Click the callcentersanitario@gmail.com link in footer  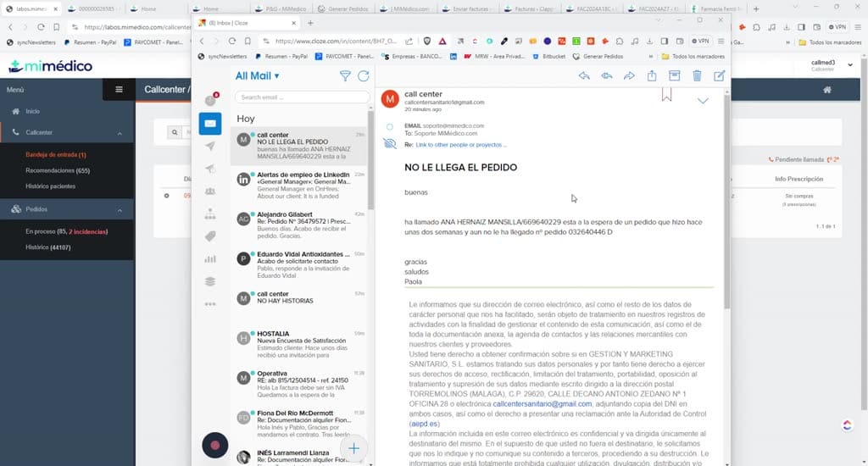coord(542,404)
